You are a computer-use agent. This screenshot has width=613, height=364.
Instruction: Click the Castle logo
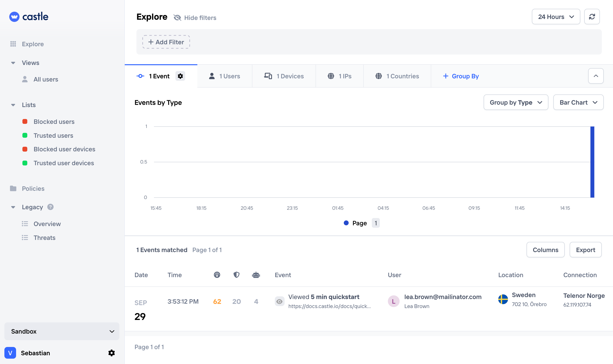pos(29,17)
